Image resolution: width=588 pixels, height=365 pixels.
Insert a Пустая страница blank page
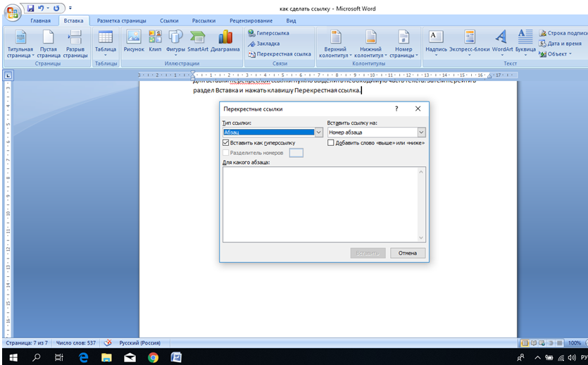coord(49,44)
